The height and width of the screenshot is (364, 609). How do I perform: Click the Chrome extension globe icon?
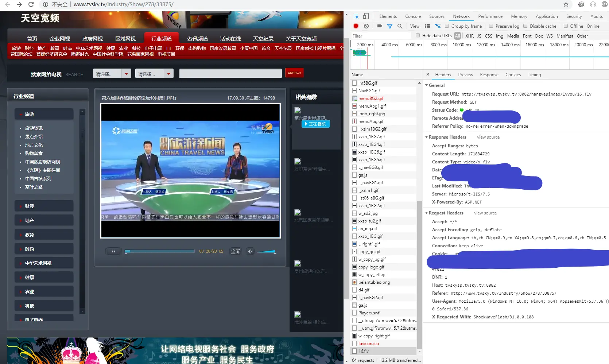click(581, 4)
